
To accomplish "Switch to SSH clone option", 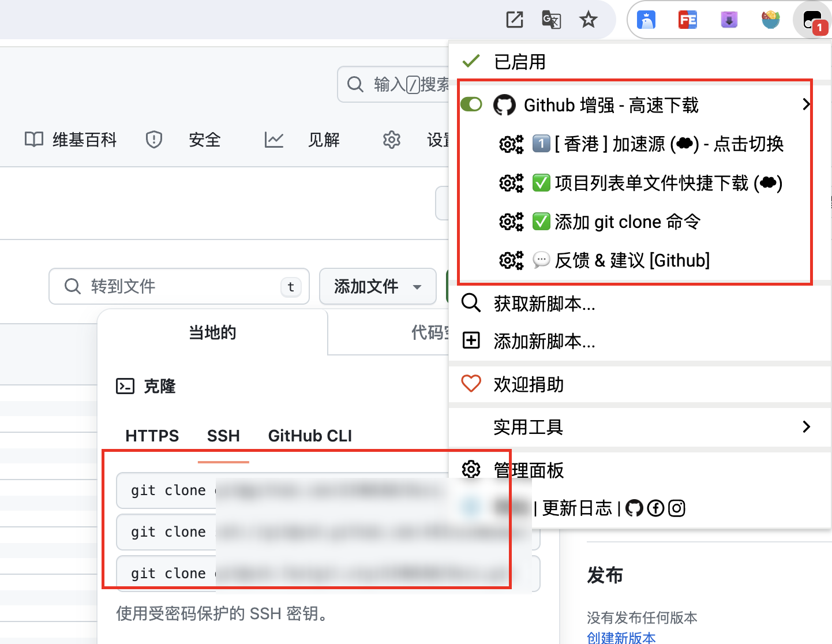I will pos(223,436).
